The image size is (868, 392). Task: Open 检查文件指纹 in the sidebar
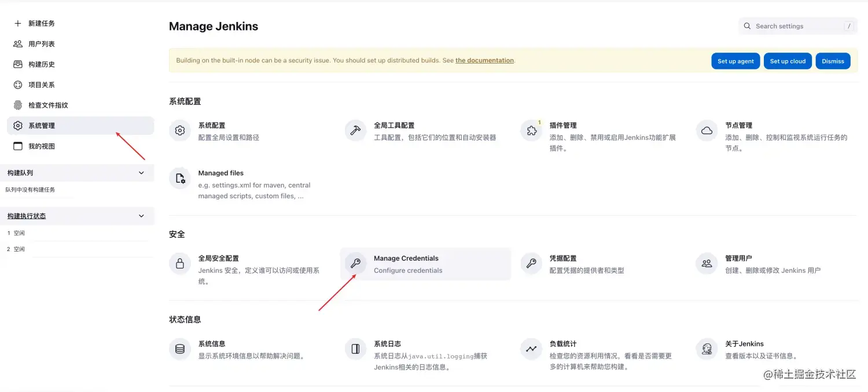(49, 105)
